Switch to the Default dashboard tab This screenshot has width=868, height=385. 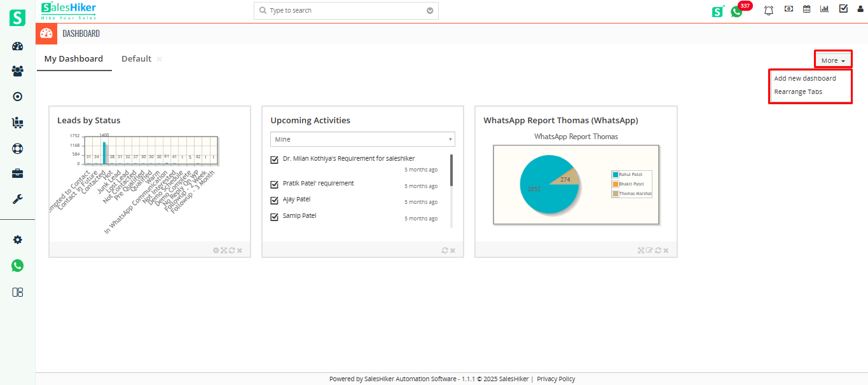[135, 58]
